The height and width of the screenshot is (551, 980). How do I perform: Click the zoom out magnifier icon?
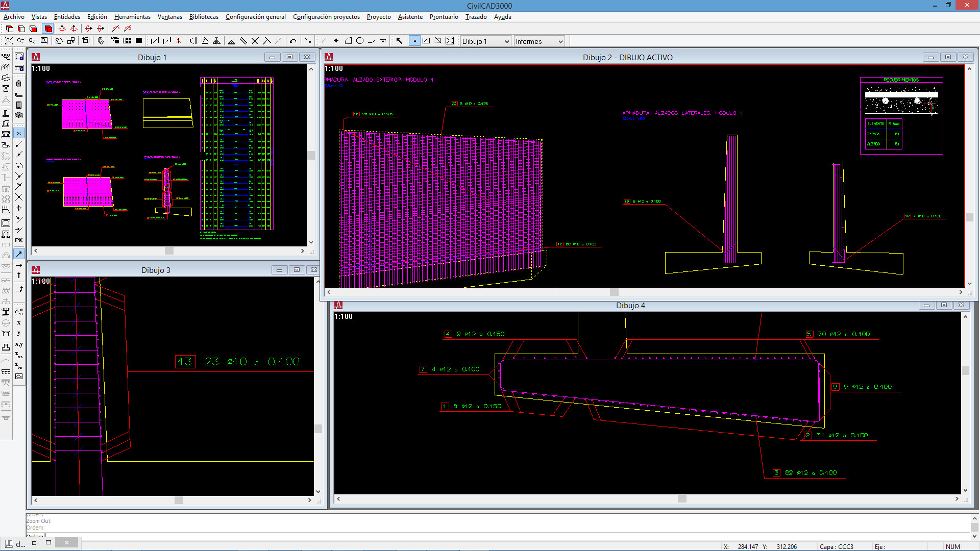point(20,41)
